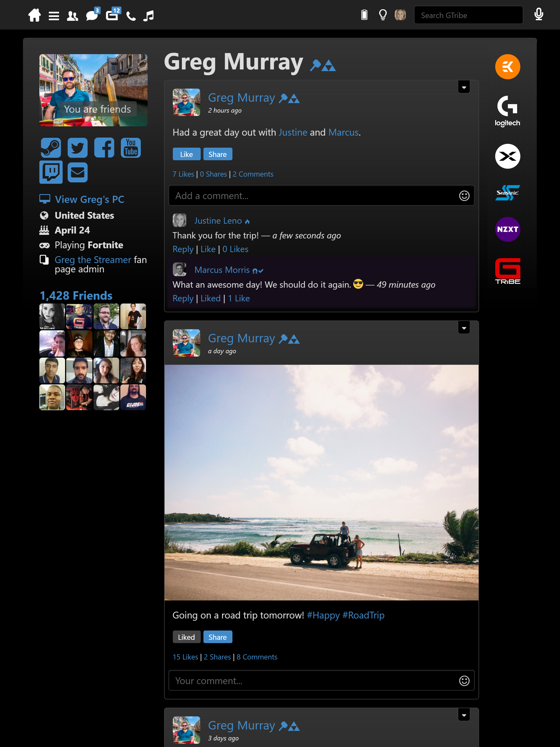This screenshot has width=560, height=747.
Task: Like the 'great day out' post
Action: [186, 154]
